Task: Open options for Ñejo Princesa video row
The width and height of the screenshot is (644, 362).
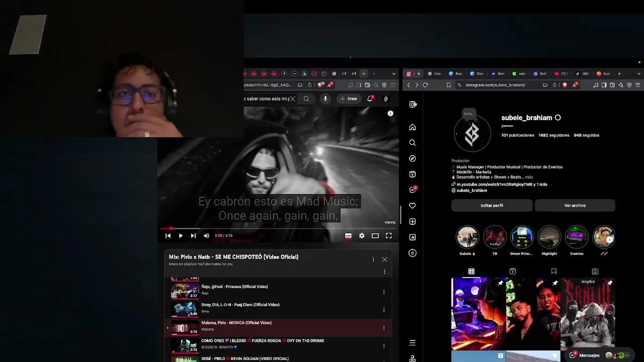Action: [x=384, y=292]
